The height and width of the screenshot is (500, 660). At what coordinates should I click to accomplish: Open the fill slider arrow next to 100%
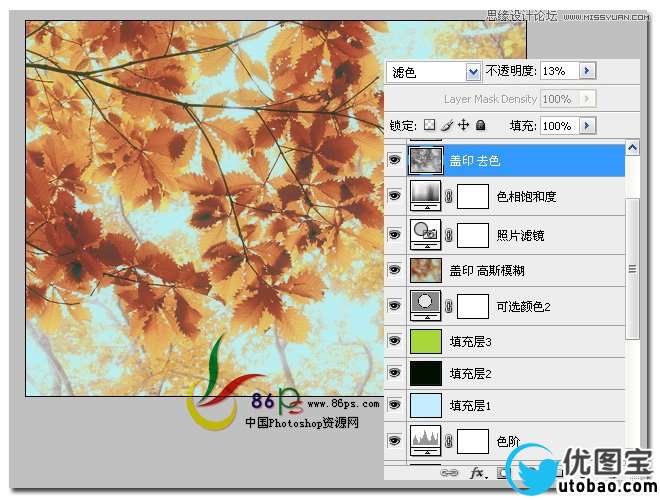588,125
